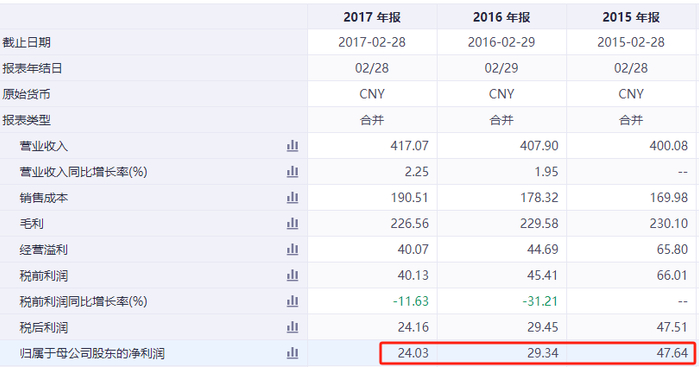Select date cell 2017-02-28

point(372,42)
